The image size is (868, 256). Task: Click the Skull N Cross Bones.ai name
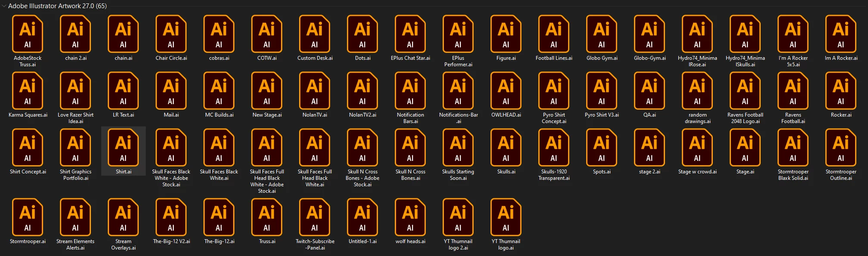[410, 175]
